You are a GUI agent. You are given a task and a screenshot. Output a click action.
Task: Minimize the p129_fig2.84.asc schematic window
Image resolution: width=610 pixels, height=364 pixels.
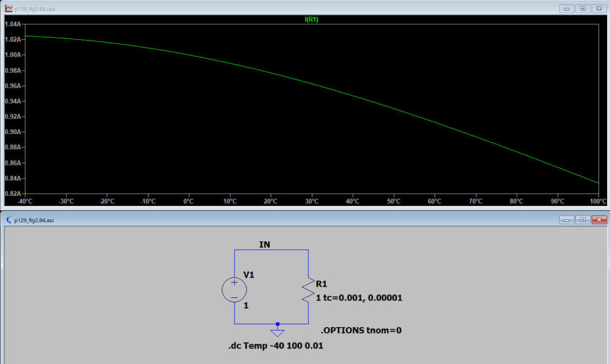tap(566, 220)
